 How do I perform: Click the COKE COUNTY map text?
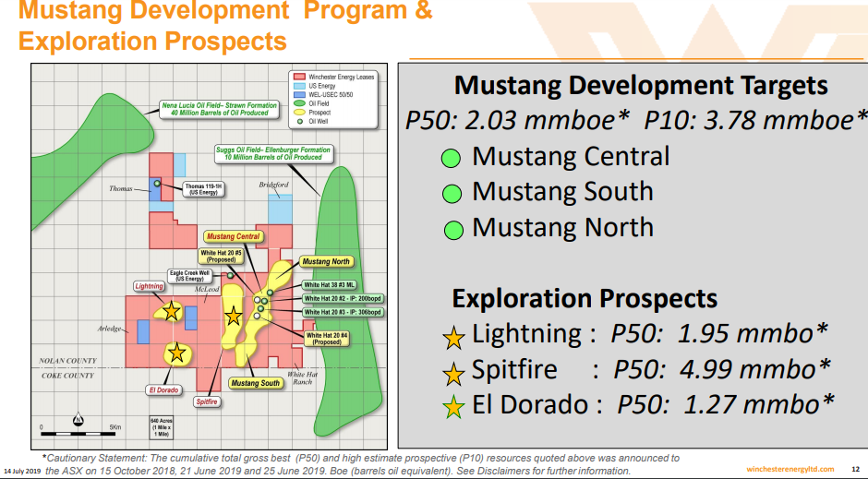tap(67, 376)
